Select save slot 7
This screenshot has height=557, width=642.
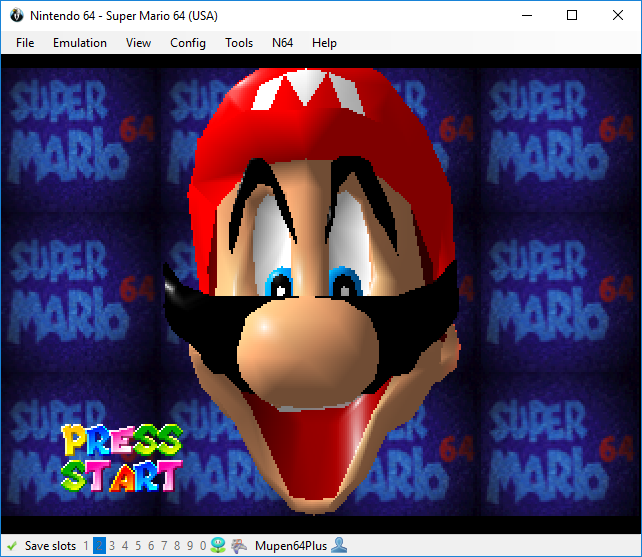pos(164,546)
